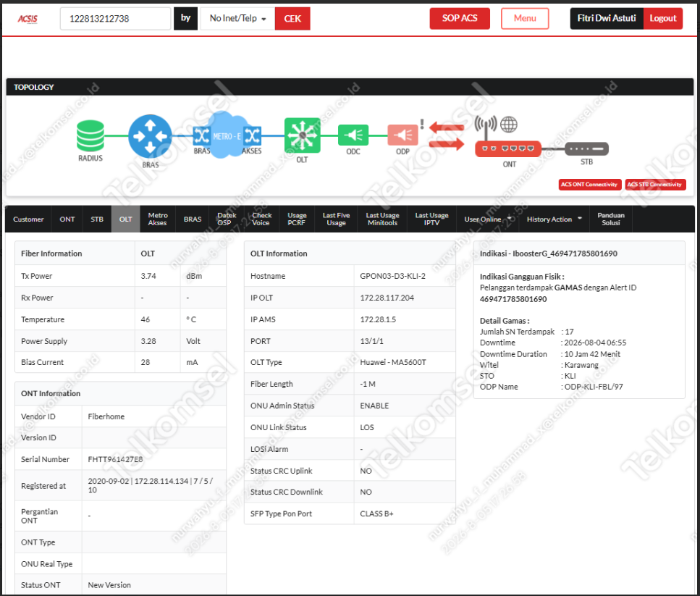Click the by label button

(x=186, y=18)
